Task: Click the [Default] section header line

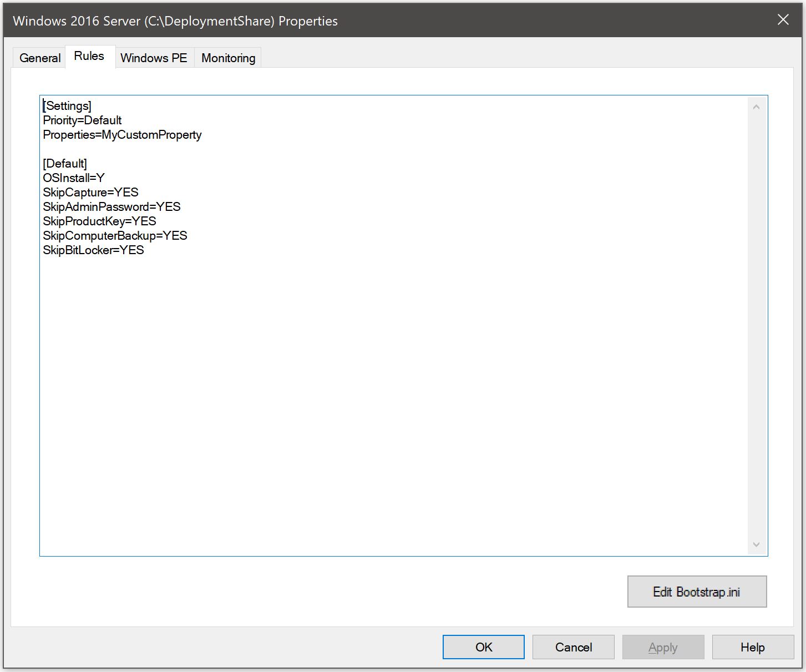Action: [x=65, y=163]
